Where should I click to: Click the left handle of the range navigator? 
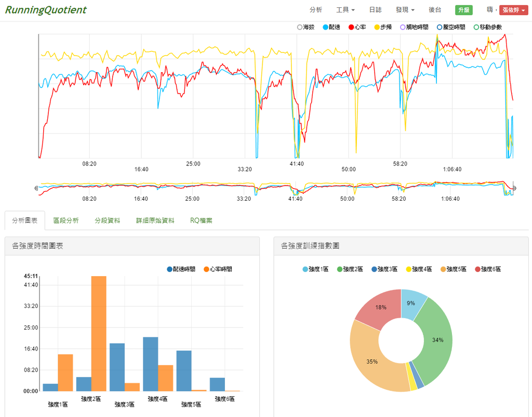[x=36, y=188]
